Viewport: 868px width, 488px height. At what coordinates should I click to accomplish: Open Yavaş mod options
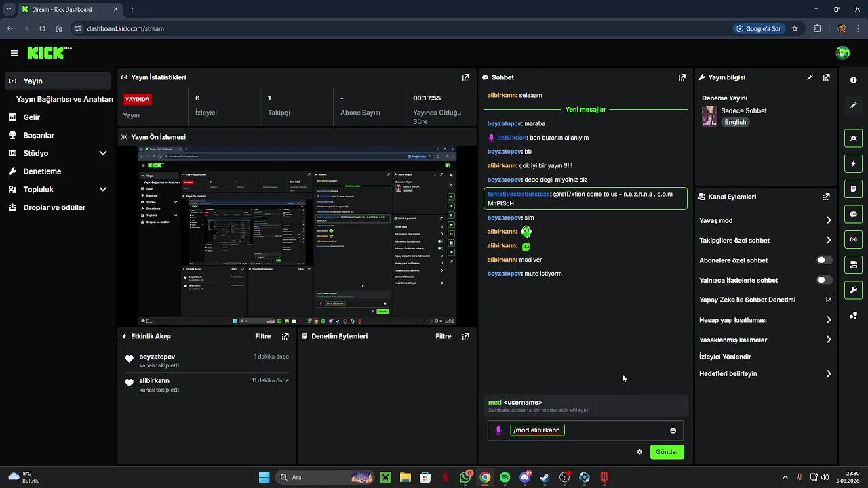point(766,220)
